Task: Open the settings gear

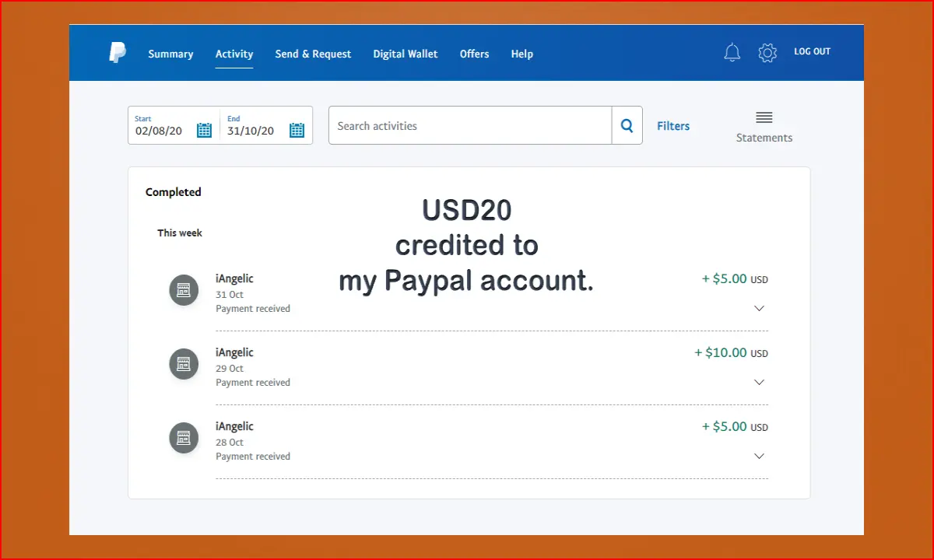Action: coord(767,52)
